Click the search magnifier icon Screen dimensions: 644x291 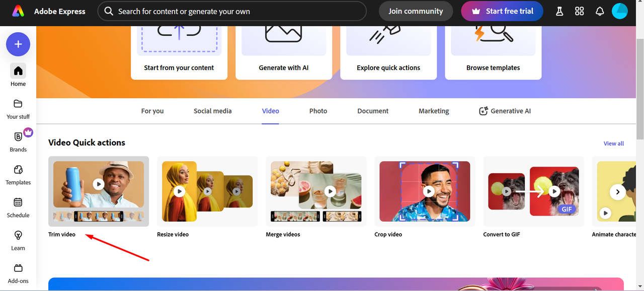(x=109, y=11)
